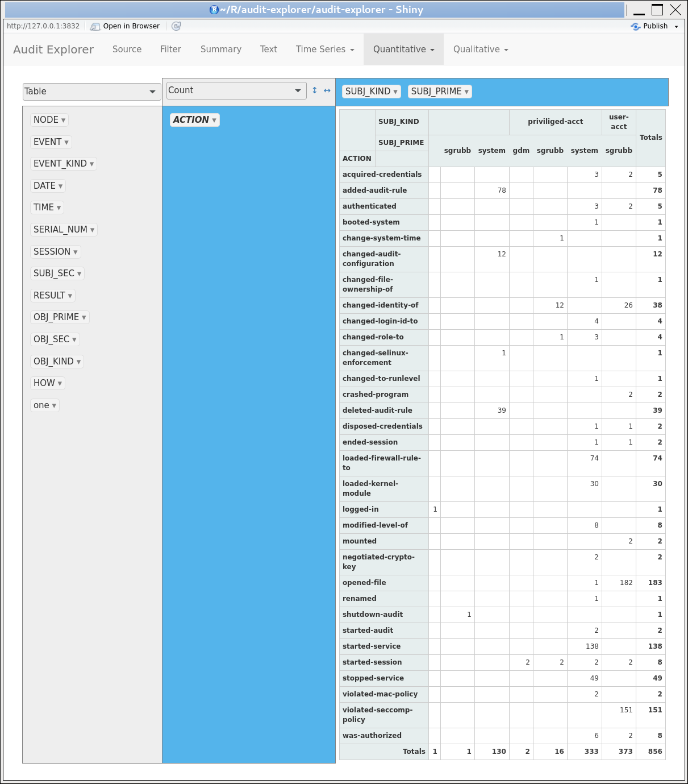Open the Time Series menu
The width and height of the screenshot is (688, 784).
point(325,49)
